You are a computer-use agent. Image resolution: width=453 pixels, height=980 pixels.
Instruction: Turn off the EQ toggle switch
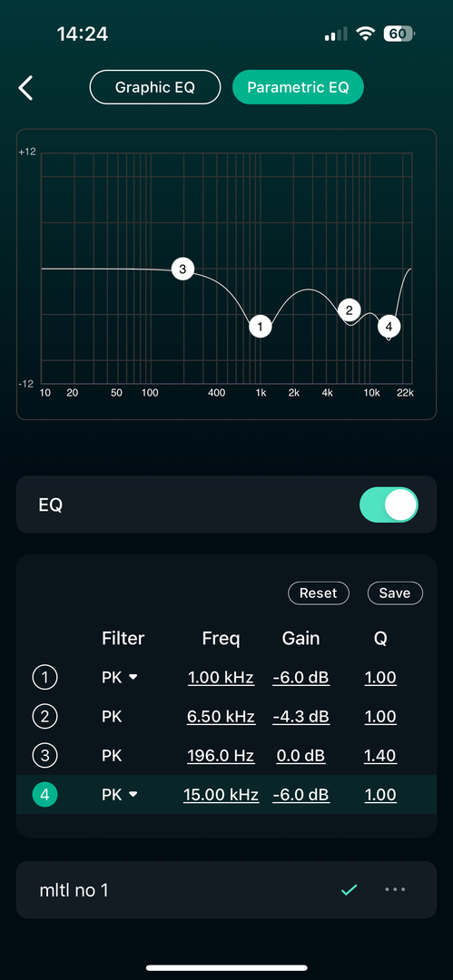coord(389,505)
